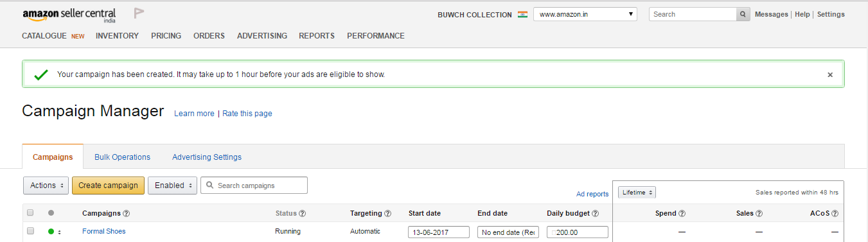Screen dimensions: 868x242
Task: Click the Campaigns column help icon
Action: point(127,213)
